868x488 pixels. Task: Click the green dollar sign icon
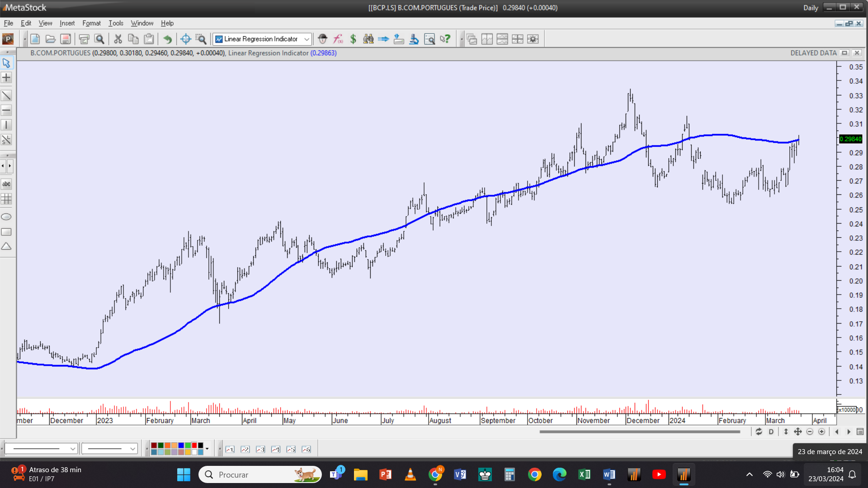[353, 39]
